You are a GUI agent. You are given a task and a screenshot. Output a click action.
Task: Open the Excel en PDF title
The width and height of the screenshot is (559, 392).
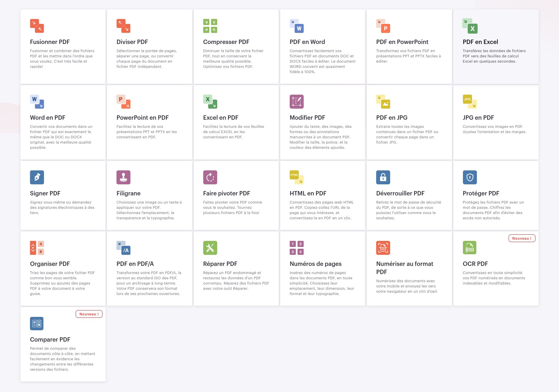pyautogui.click(x=221, y=118)
